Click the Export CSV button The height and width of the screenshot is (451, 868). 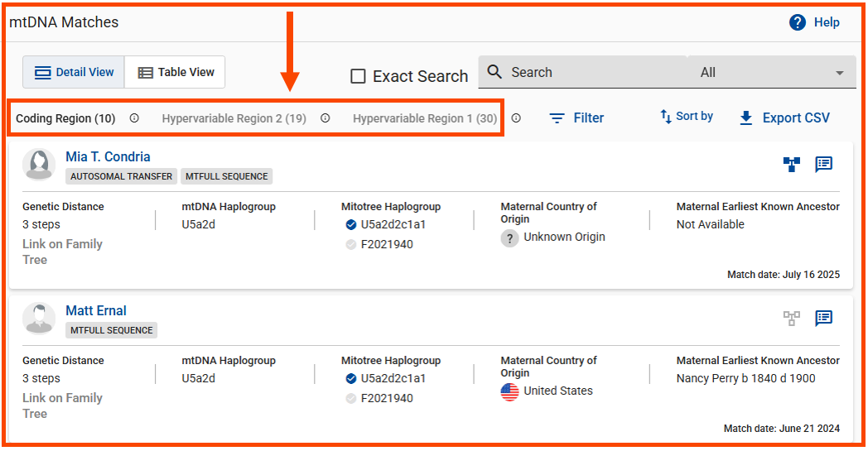point(784,118)
